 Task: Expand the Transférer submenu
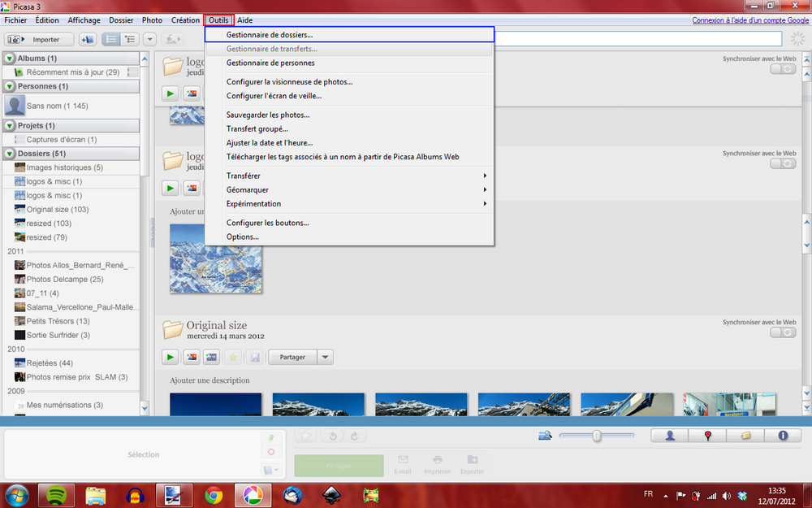click(349, 176)
